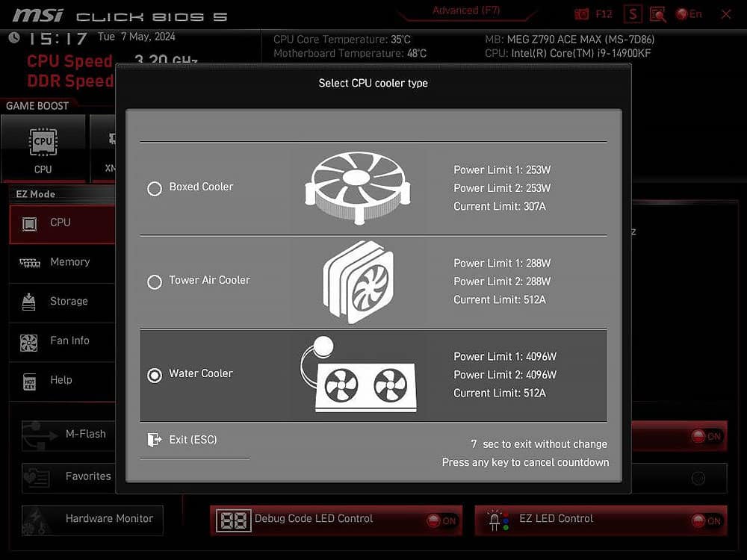The height and width of the screenshot is (560, 747).
Task: Click the GAME BOOST CPU chip icon
Action: [x=43, y=141]
